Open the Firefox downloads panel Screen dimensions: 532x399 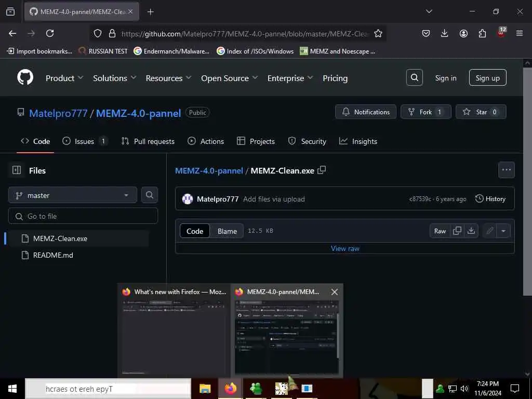pos(445,33)
